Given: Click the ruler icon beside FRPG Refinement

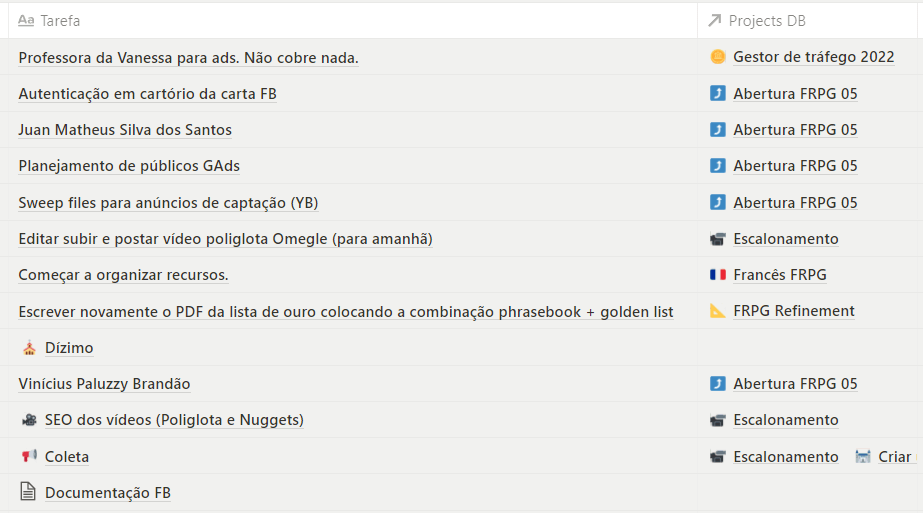Looking at the screenshot, I should tap(717, 311).
